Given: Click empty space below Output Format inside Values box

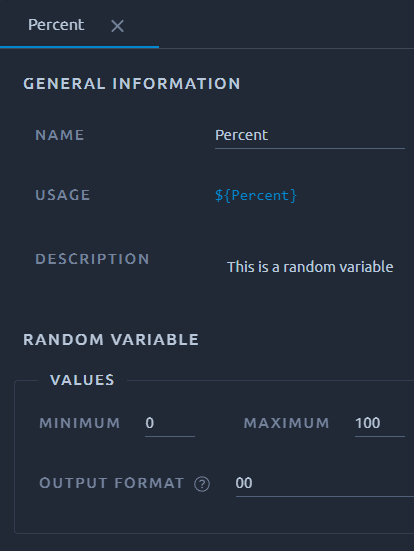Looking at the screenshot, I should pyautogui.click(x=211, y=515).
